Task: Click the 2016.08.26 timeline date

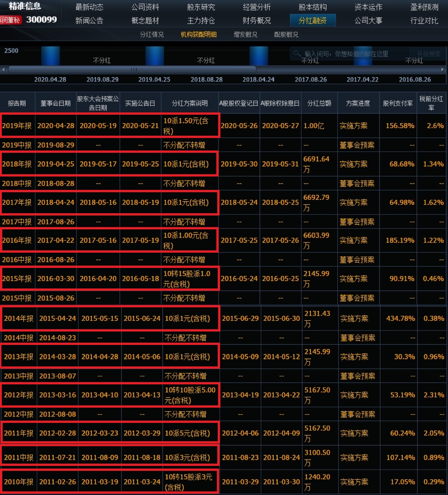Action: point(415,79)
